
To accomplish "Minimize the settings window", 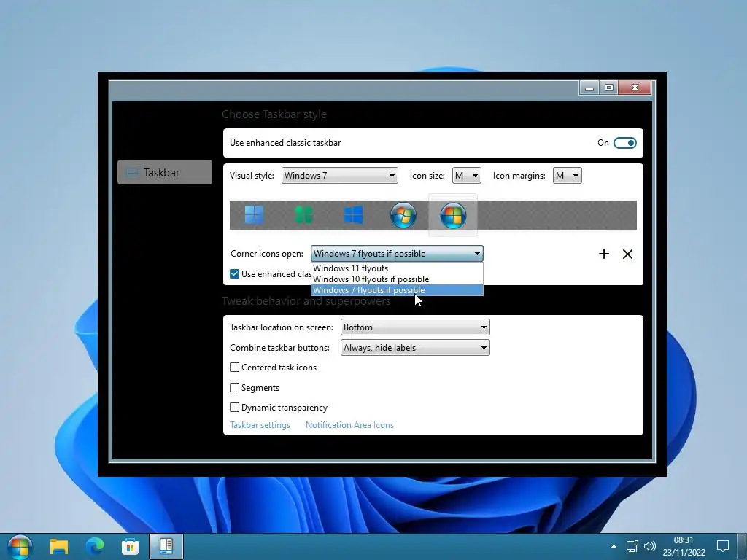I will [x=589, y=87].
